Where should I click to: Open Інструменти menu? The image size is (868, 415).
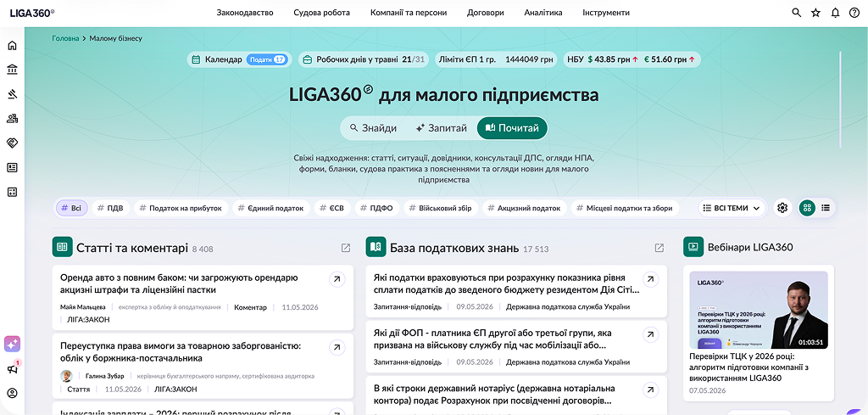[605, 13]
